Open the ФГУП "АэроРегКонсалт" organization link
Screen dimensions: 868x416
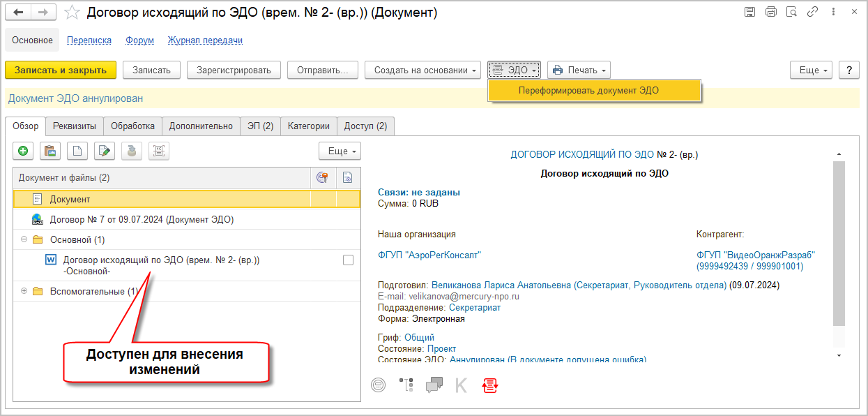click(x=429, y=255)
